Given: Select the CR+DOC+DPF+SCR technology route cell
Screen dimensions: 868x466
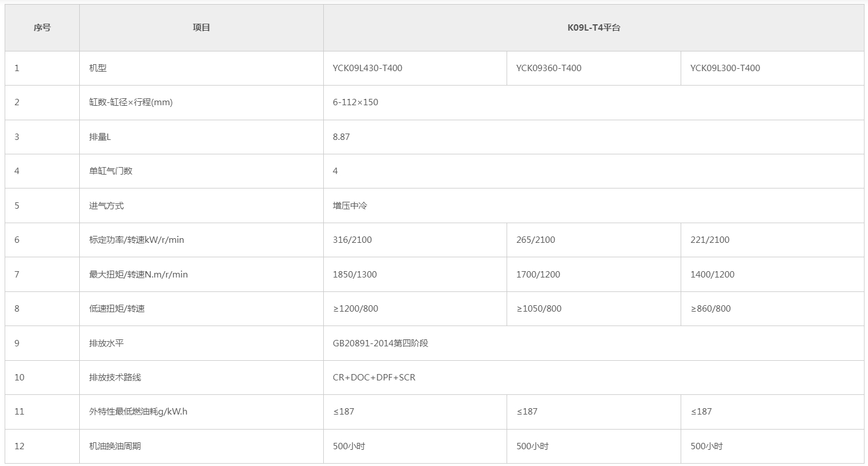Looking at the screenshot, I should click(x=595, y=378).
